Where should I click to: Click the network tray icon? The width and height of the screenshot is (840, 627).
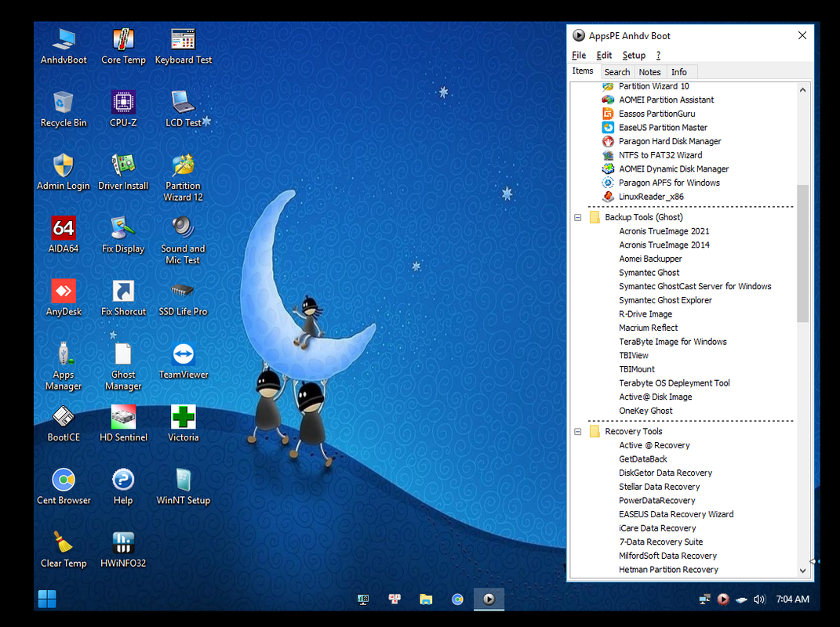click(704, 599)
